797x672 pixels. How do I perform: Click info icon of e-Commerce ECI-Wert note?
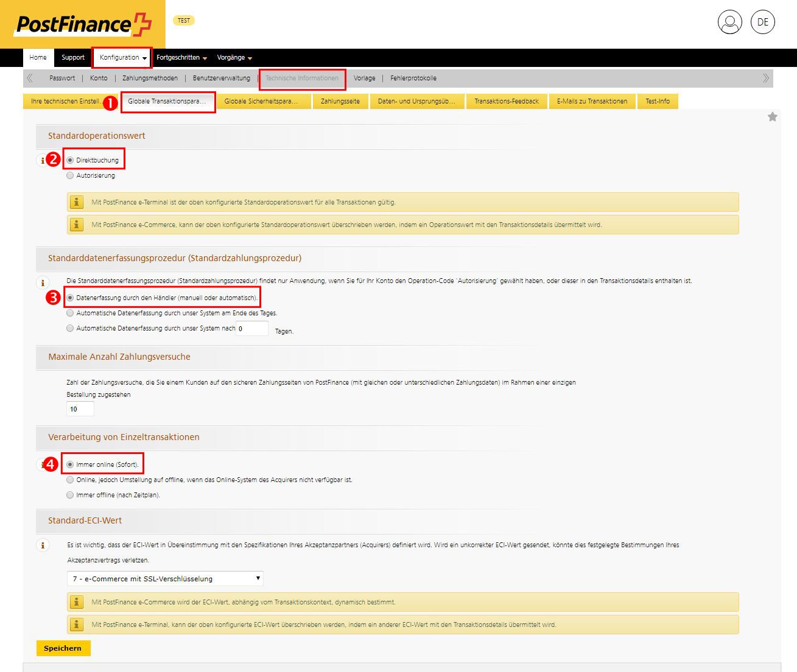pos(77,602)
